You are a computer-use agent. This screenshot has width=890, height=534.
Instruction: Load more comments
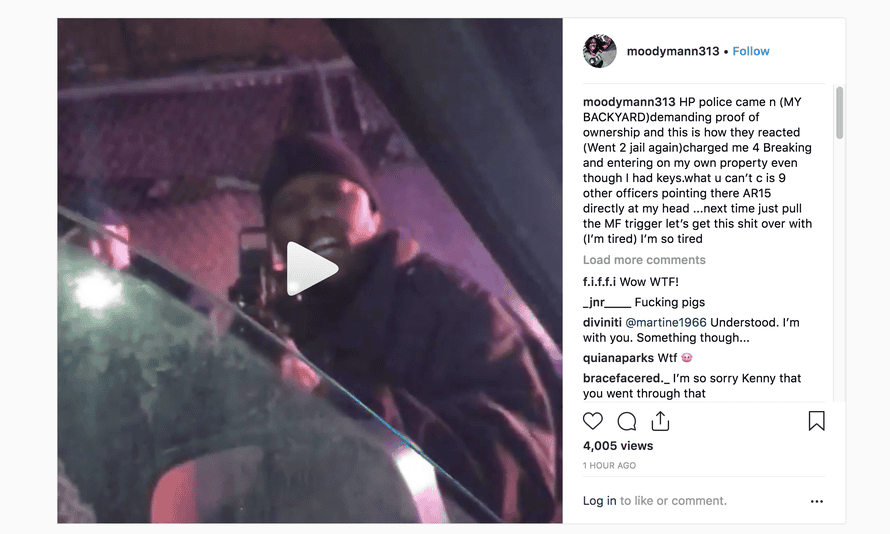click(x=644, y=260)
